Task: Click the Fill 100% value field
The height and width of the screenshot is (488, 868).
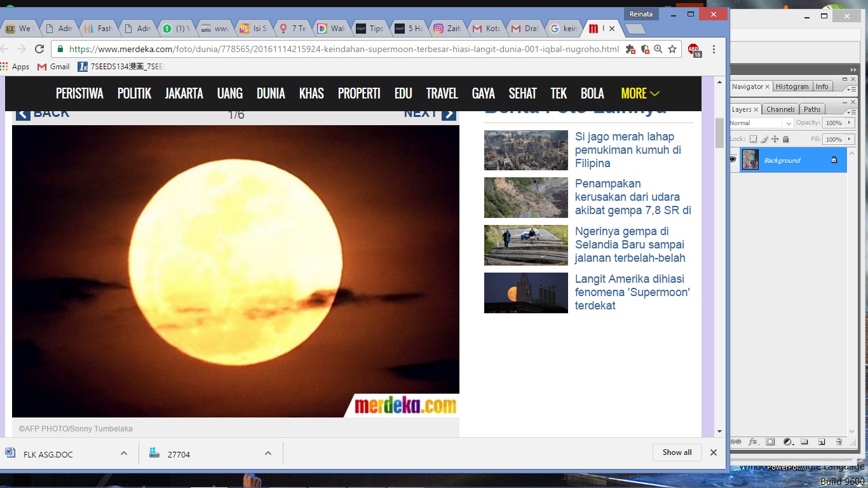Action: click(834, 139)
